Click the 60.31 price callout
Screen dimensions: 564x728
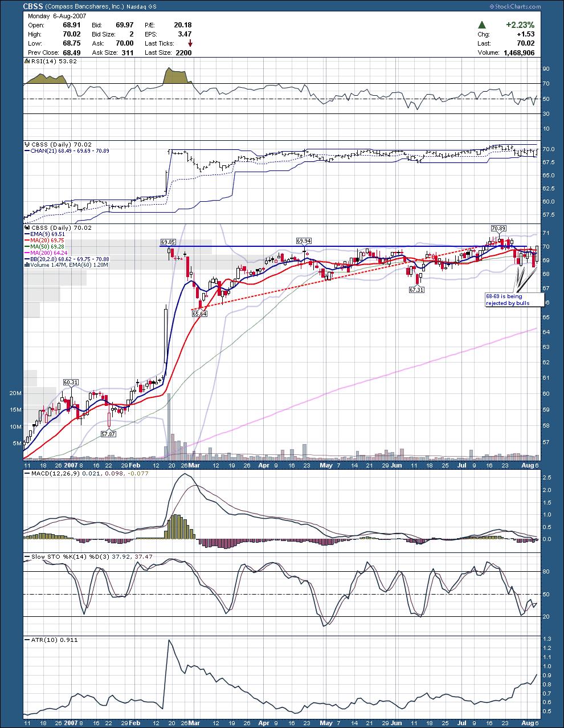point(70,382)
